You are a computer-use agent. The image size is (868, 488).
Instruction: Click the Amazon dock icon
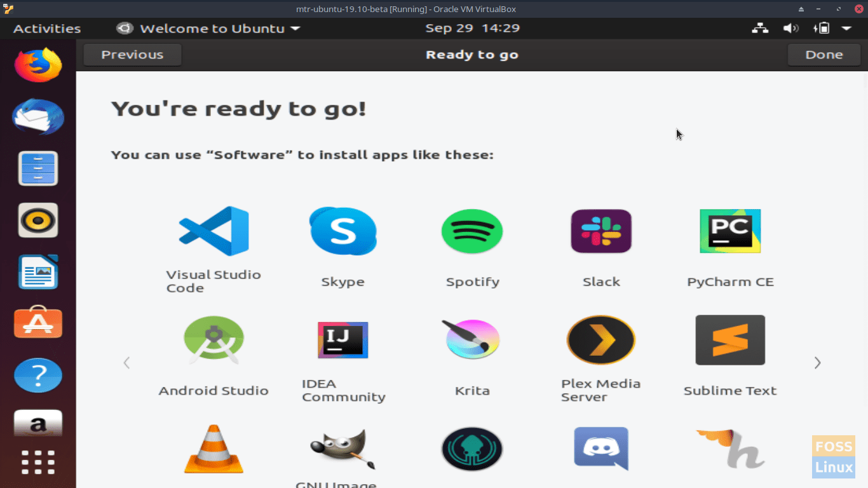pos(38,424)
